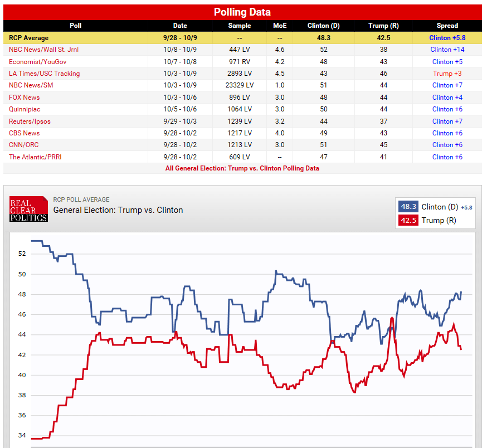Screen dimensions: 487x448
Task: Click the 52 label on the chart axis
Action: coord(22,254)
